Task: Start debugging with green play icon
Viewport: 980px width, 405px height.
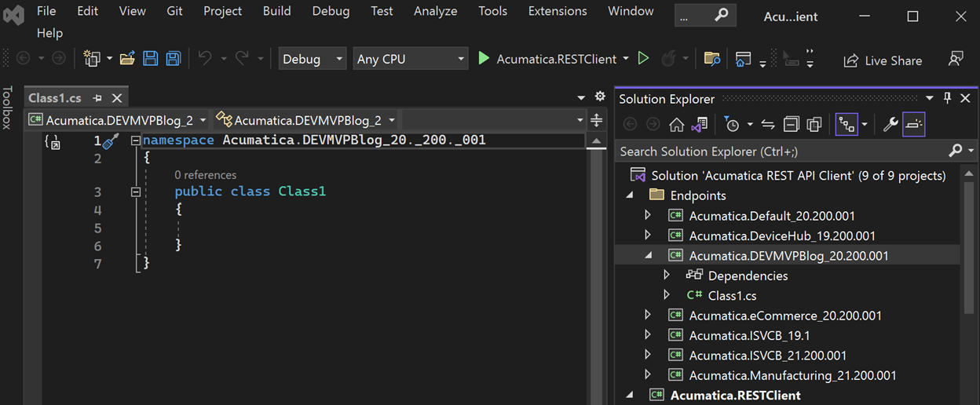Action: tap(484, 59)
